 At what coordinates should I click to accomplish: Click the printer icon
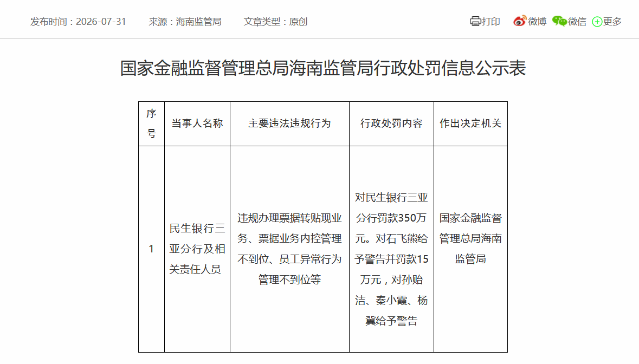click(475, 21)
